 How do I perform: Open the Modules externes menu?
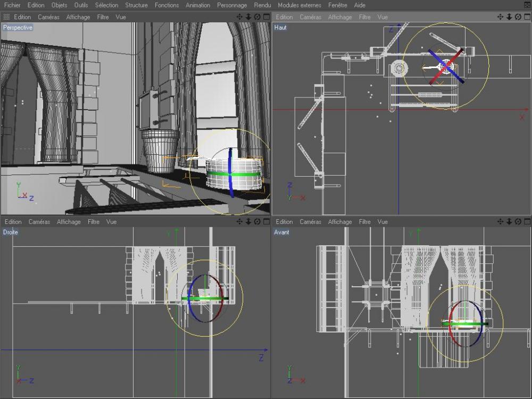(x=299, y=5)
